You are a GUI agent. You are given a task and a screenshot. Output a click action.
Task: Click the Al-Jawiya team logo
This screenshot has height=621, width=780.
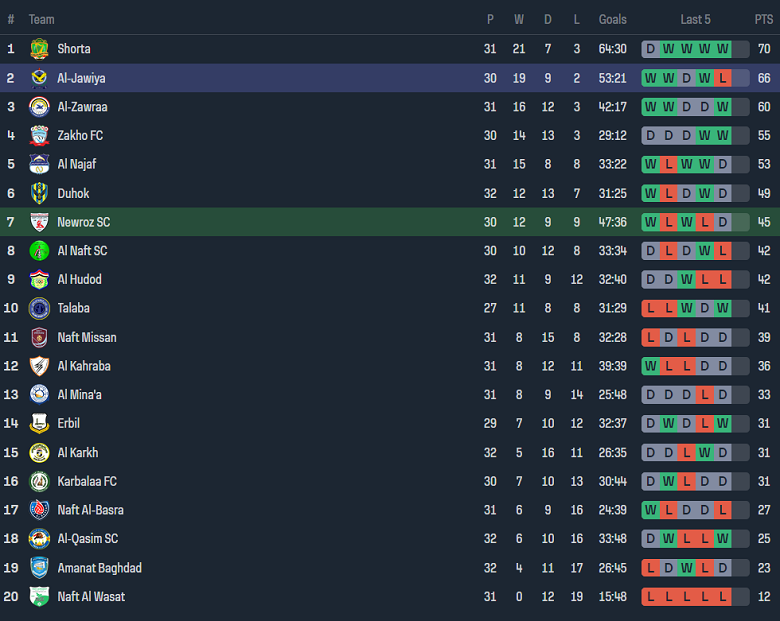[39, 78]
